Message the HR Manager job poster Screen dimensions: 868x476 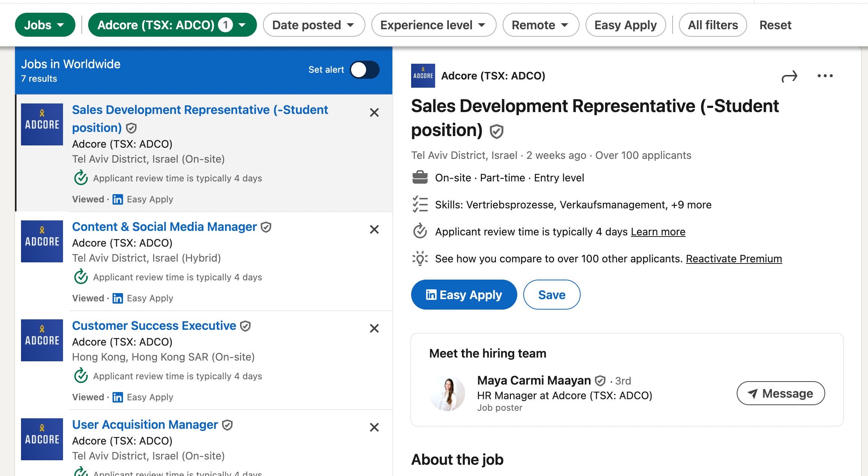[x=781, y=393]
